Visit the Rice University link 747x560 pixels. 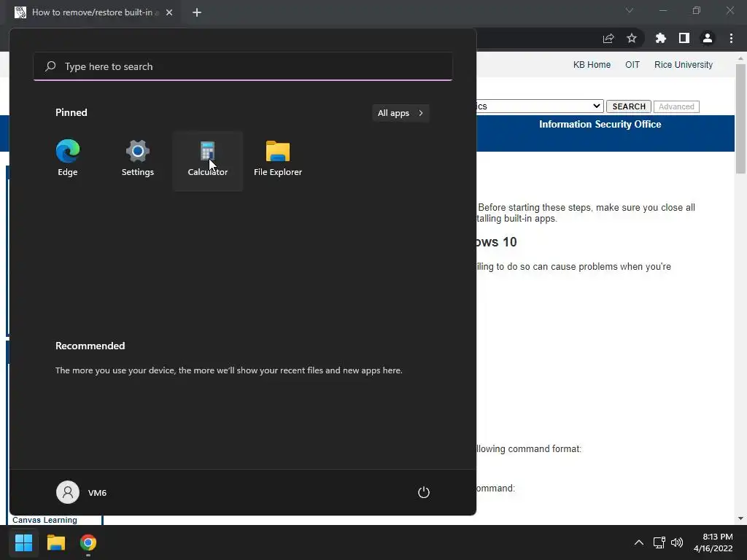[683, 65]
